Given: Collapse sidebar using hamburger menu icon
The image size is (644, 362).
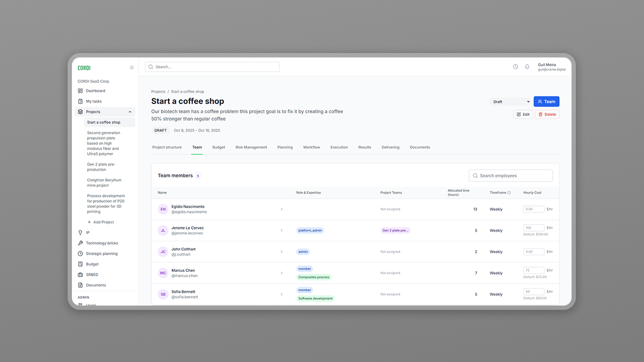Looking at the screenshot, I should tap(132, 68).
